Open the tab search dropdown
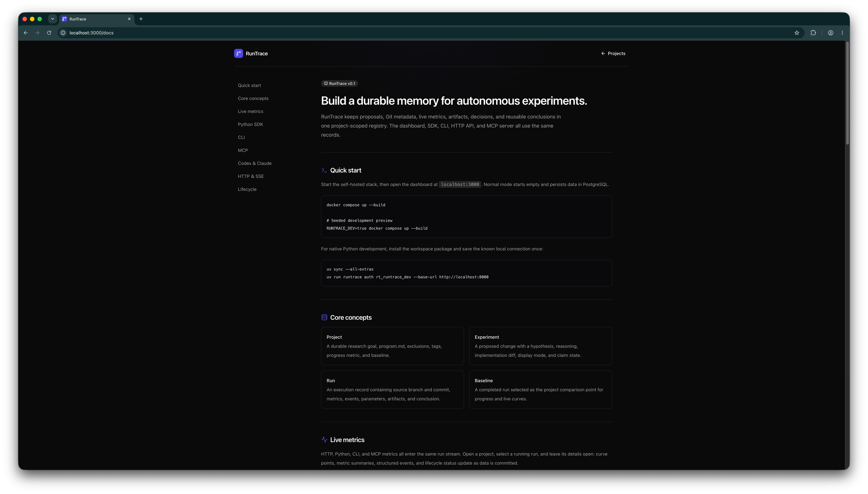The height and width of the screenshot is (494, 868). (x=53, y=19)
